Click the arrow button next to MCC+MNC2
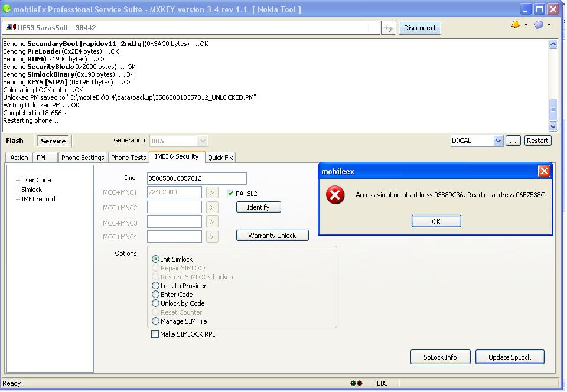 click(212, 207)
